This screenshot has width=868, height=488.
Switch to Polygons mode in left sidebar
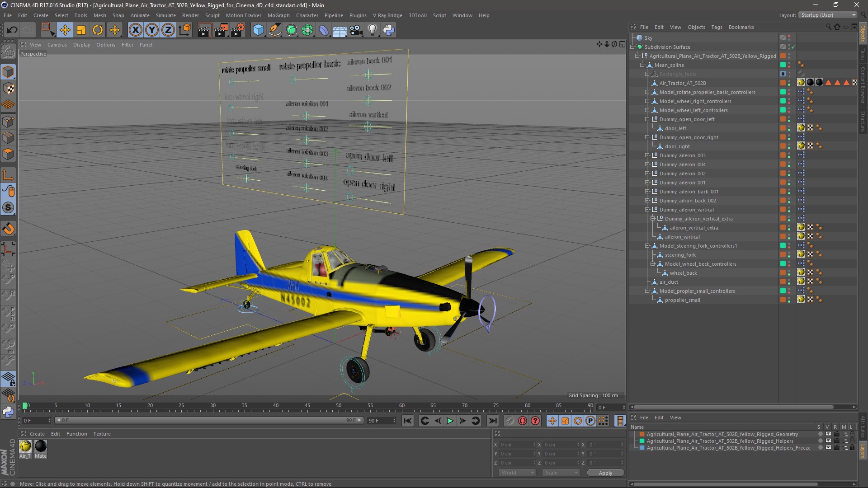(8, 154)
